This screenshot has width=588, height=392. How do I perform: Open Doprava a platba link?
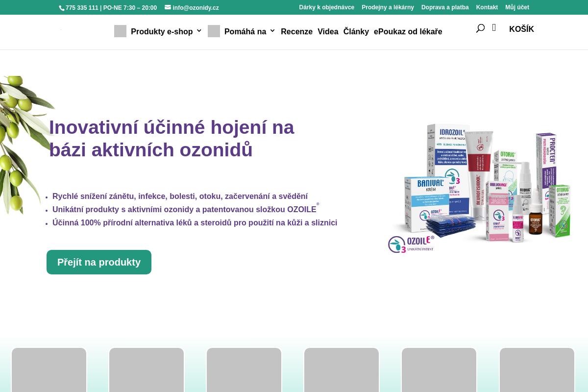(445, 7)
